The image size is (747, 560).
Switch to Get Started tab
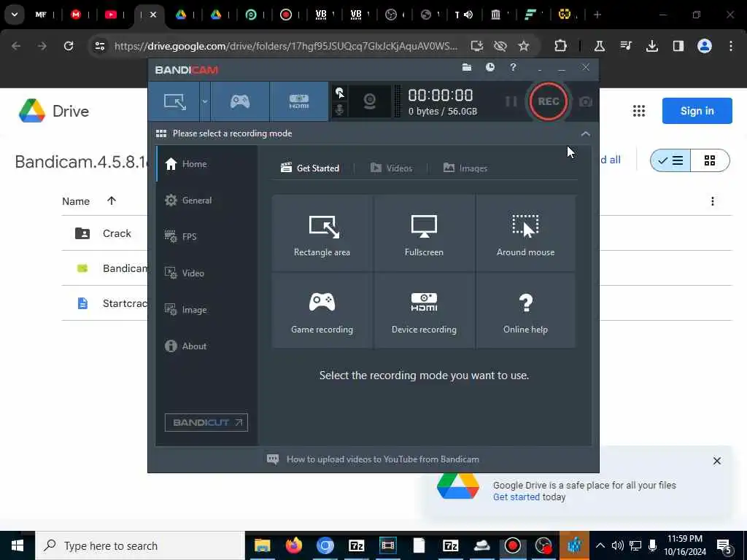(310, 168)
